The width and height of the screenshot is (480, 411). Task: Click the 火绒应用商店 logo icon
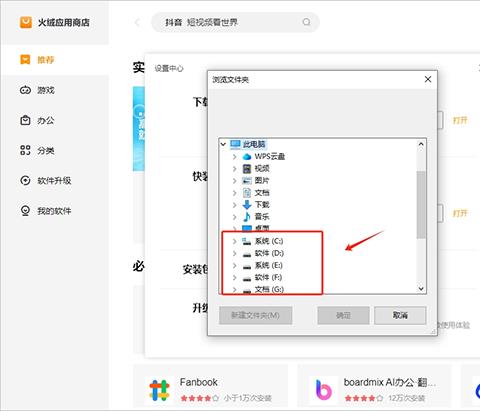26,22
